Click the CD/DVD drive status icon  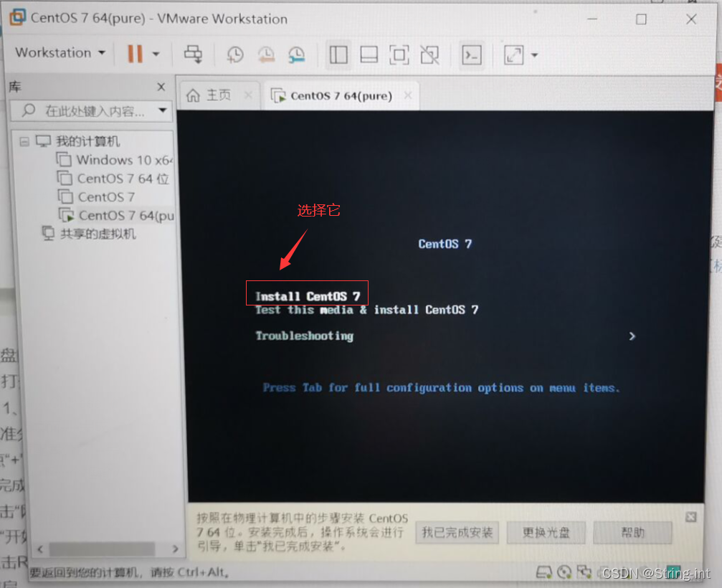[564, 572]
